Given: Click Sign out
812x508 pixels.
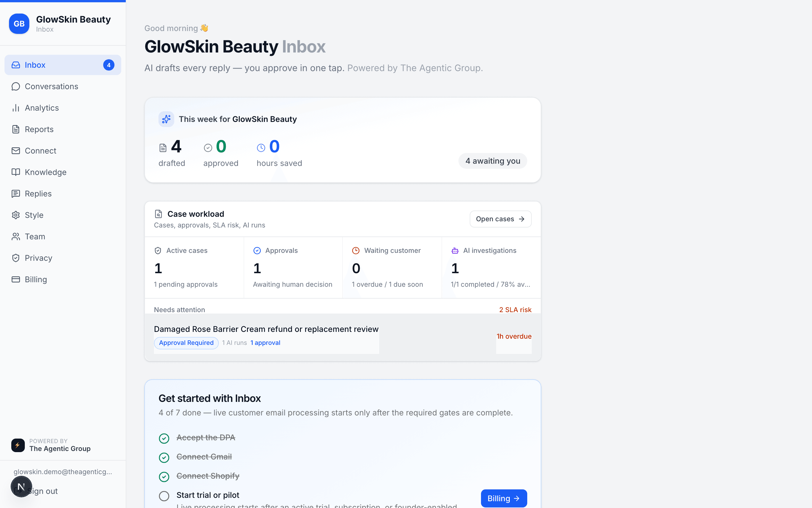Looking at the screenshot, I should coord(43,491).
